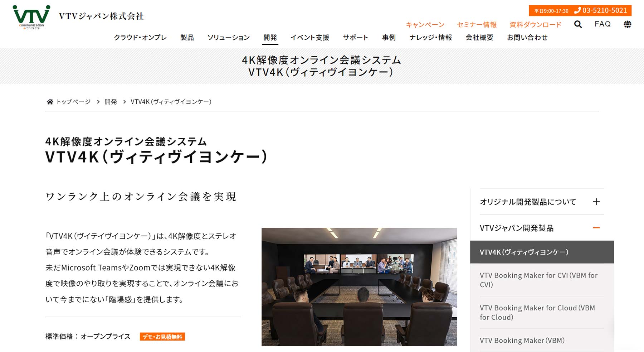
Task: Open the クラウド・オンプレ menu
Action: point(140,38)
